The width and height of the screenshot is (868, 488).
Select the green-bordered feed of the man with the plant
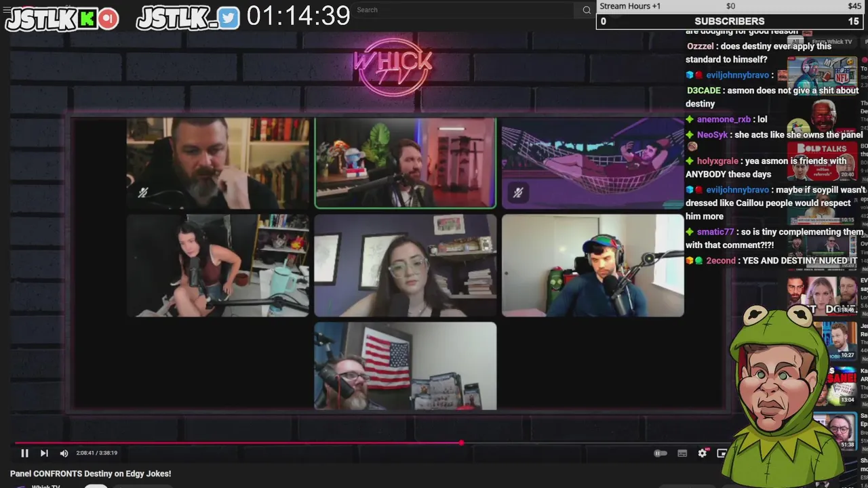[406, 163]
